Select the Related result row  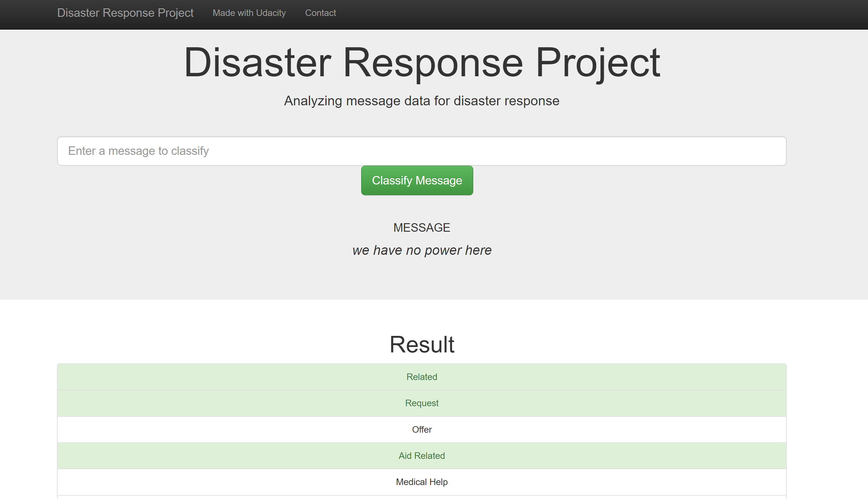point(421,377)
